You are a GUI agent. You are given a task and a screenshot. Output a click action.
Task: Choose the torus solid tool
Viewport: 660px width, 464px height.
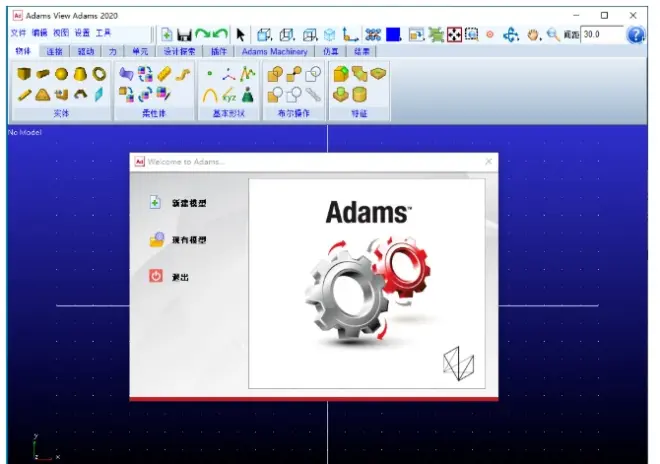coord(99,74)
